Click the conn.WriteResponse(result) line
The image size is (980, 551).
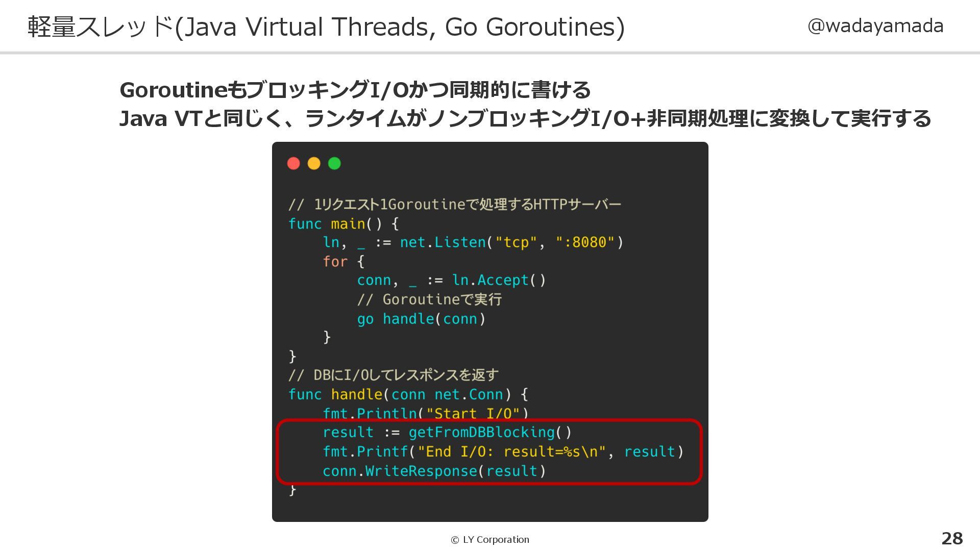(434, 471)
